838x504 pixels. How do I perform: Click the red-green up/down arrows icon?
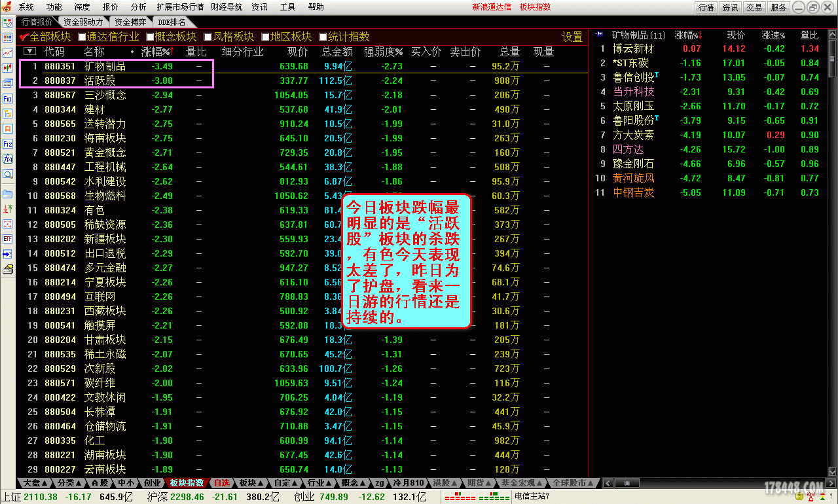(8, 209)
